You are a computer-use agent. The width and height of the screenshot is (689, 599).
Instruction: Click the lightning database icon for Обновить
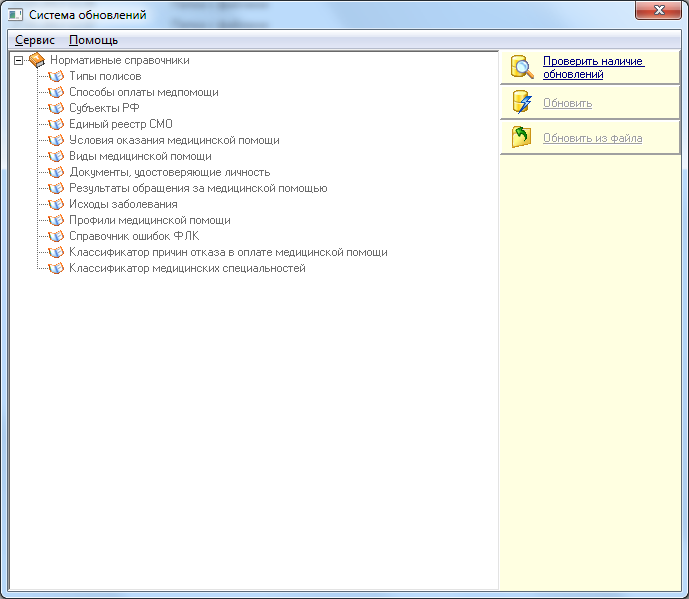click(522, 102)
